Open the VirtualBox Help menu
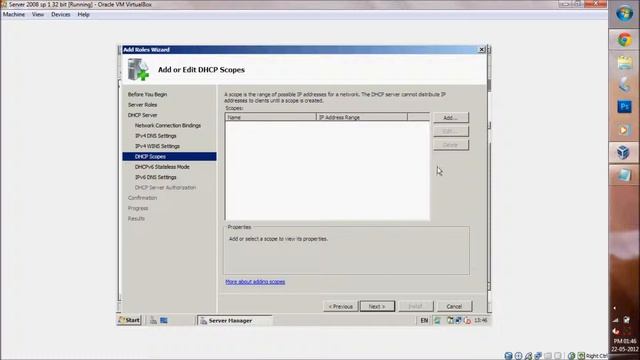Viewport: 640px width, 360px height. (x=83, y=14)
